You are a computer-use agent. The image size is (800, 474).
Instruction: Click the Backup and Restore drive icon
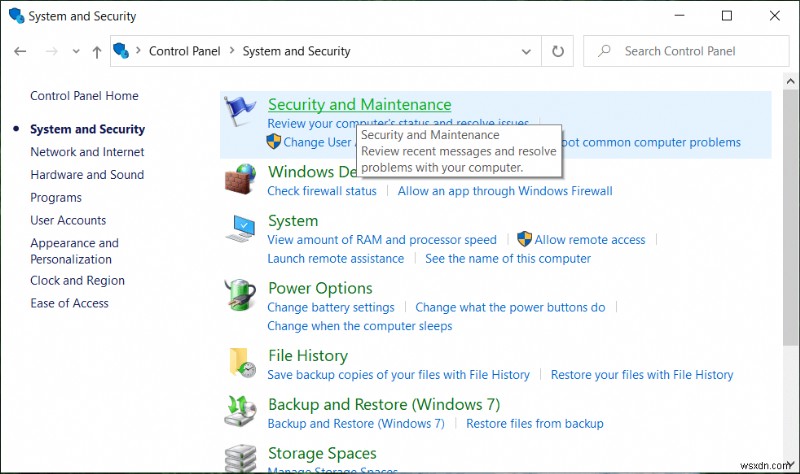[x=240, y=411]
